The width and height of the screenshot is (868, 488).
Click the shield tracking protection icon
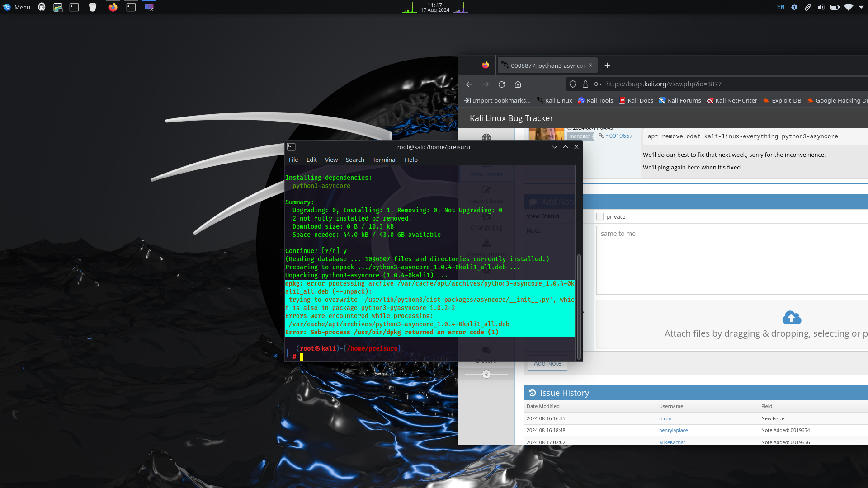[573, 84]
